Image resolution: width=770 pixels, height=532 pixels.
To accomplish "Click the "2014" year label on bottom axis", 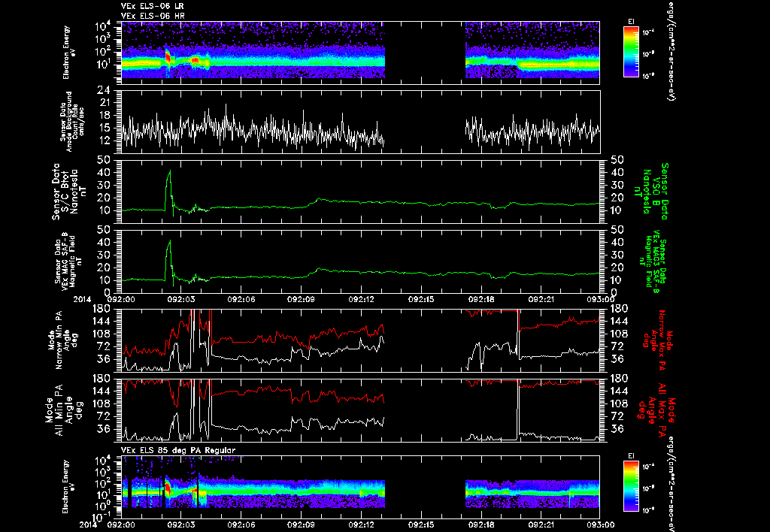I will point(89,524).
